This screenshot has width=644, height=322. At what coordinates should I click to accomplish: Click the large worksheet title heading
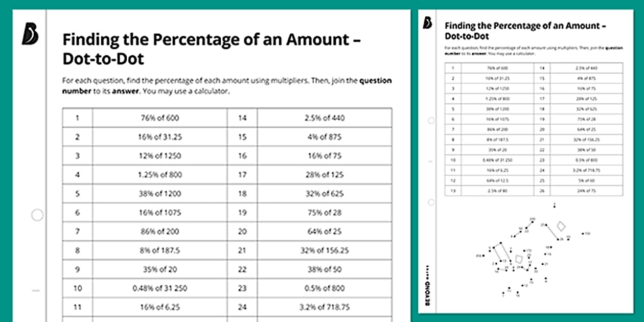point(212,50)
